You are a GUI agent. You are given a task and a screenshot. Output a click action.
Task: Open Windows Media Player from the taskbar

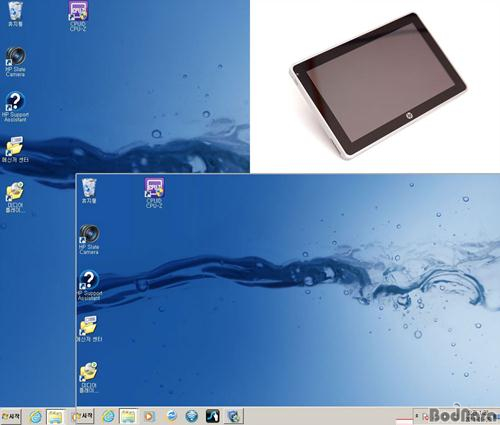pos(149,416)
